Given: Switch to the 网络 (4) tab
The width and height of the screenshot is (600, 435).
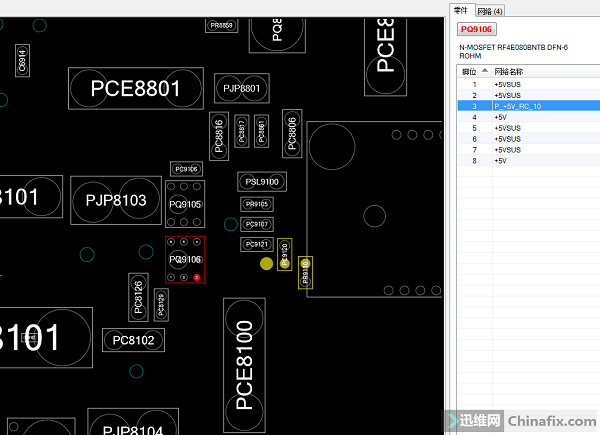Looking at the screenshot, I should 491,10.
